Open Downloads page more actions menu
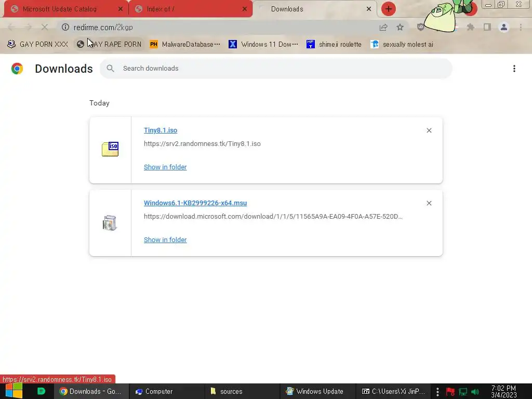 [514, 69]
